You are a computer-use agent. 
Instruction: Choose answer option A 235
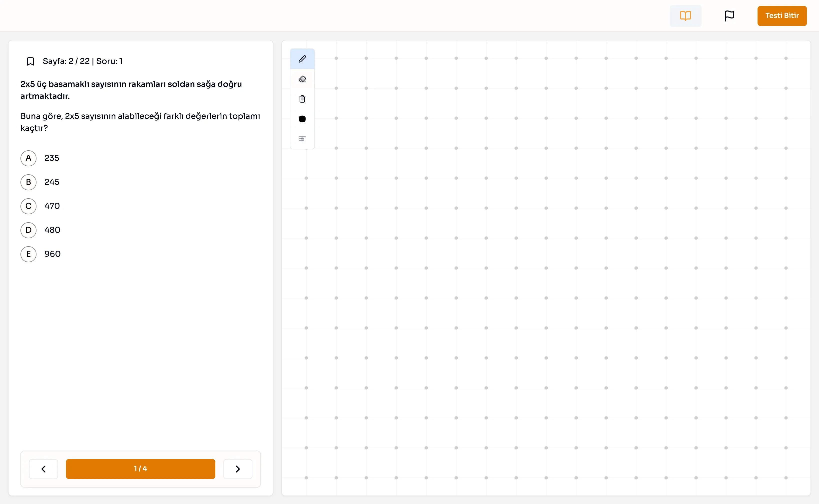pyautogui.click(x=28, y=158)
